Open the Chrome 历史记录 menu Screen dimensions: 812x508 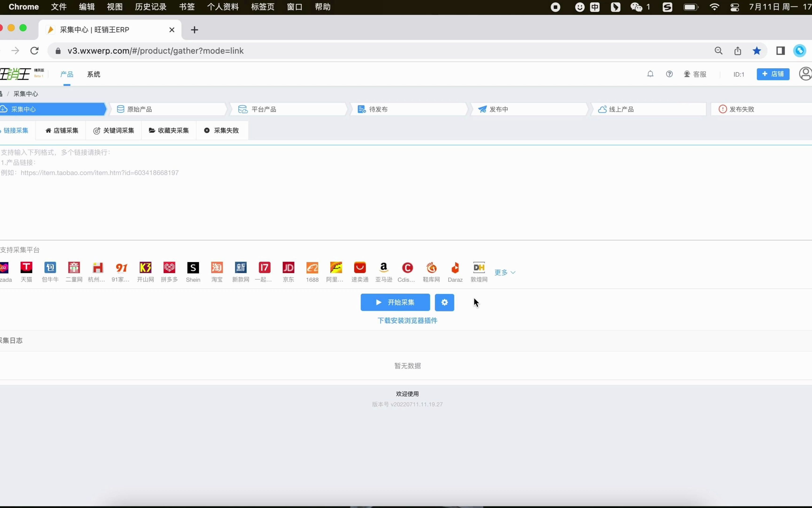[151, 7]
